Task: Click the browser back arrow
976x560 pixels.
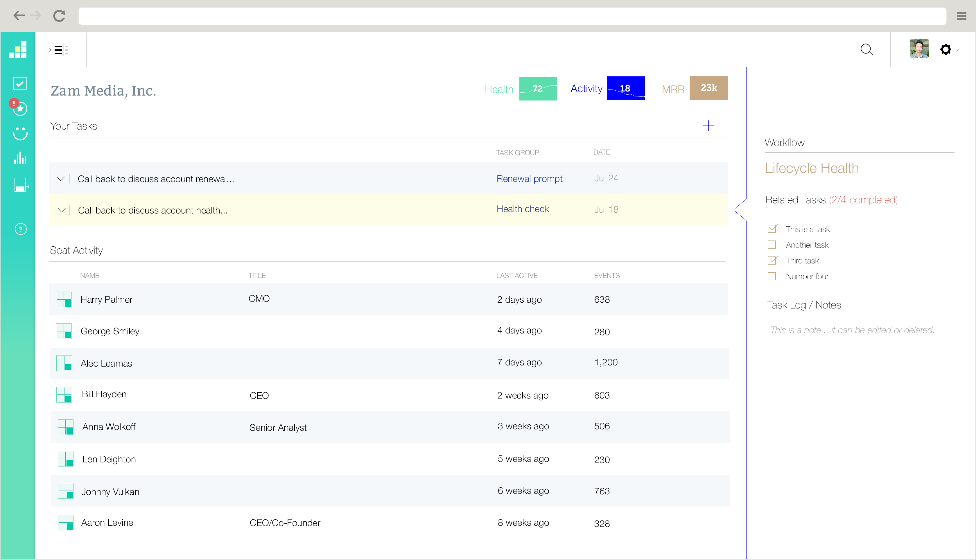Action: pyautogui.click(x=19, y=15)
